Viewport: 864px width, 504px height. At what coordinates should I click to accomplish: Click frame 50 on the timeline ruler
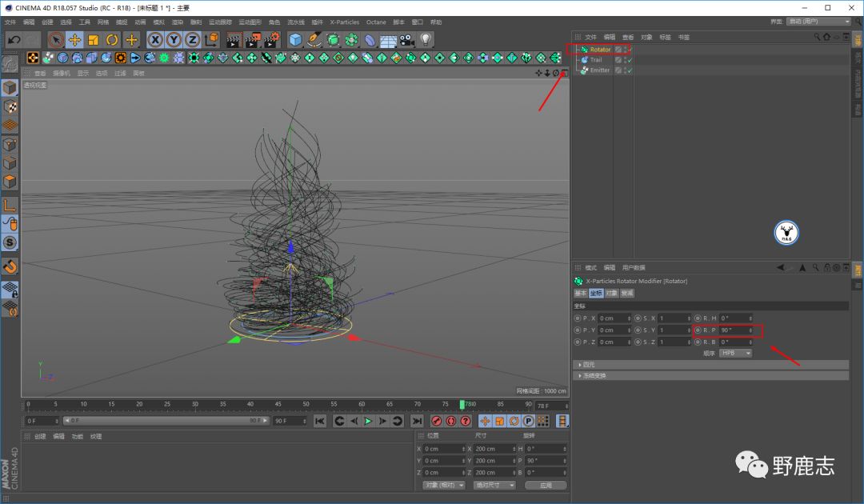[306, 405]
